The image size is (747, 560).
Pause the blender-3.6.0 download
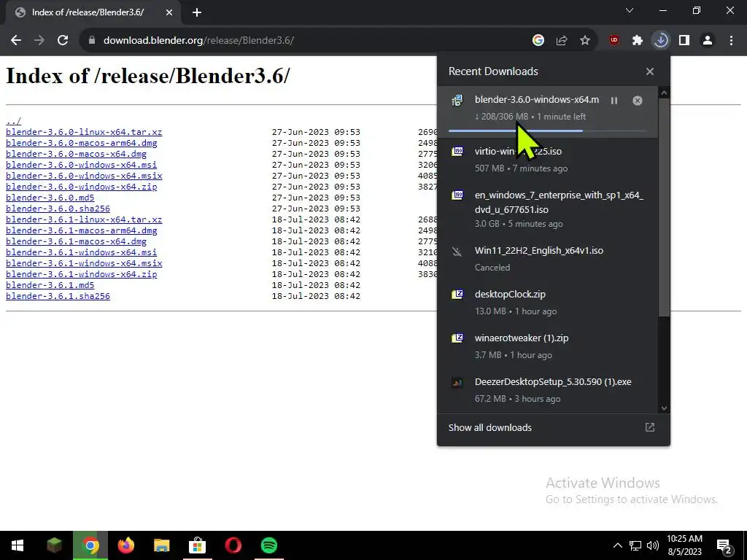point(614,101)
